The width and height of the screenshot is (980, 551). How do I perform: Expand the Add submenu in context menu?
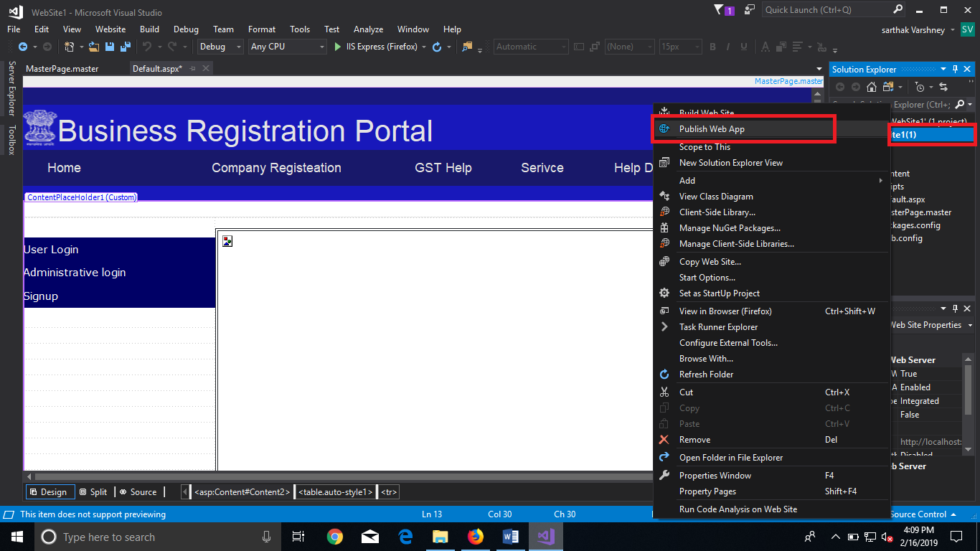click(881, 181)
